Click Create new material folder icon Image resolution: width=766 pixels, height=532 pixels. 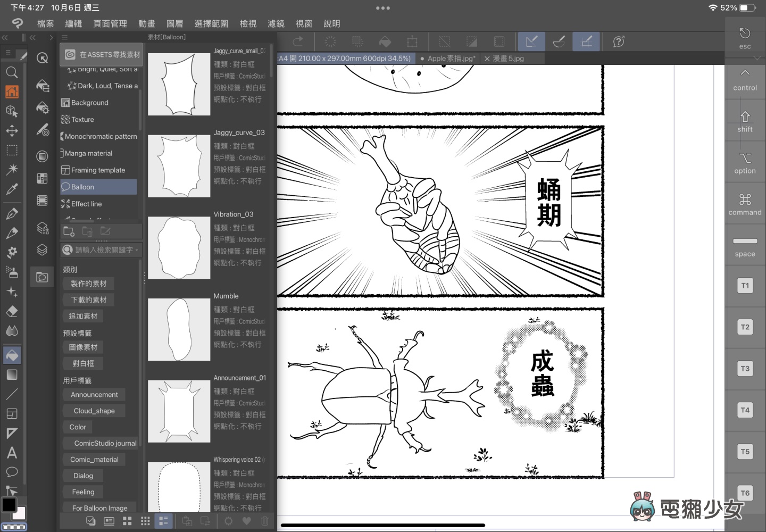click(x=69, y=231)
